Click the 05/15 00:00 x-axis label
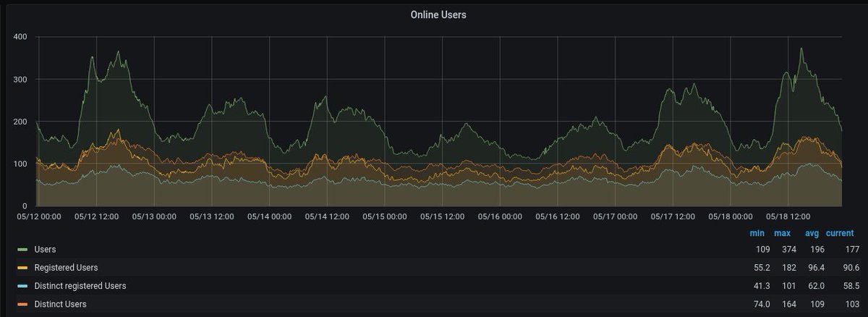This screenshot has height=317, width=868. pos(385,216)
